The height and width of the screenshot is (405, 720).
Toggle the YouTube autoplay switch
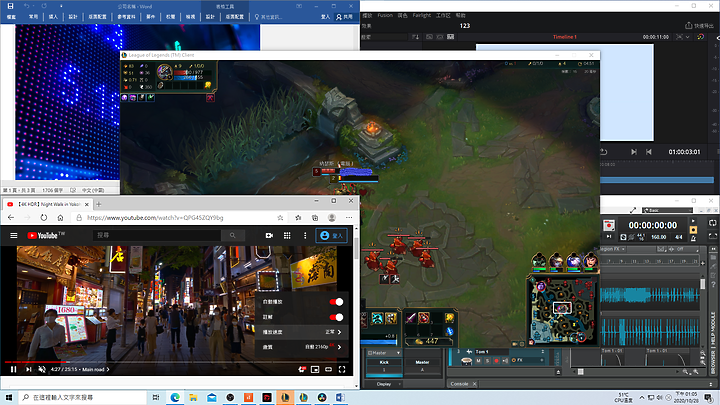point(336,302)
